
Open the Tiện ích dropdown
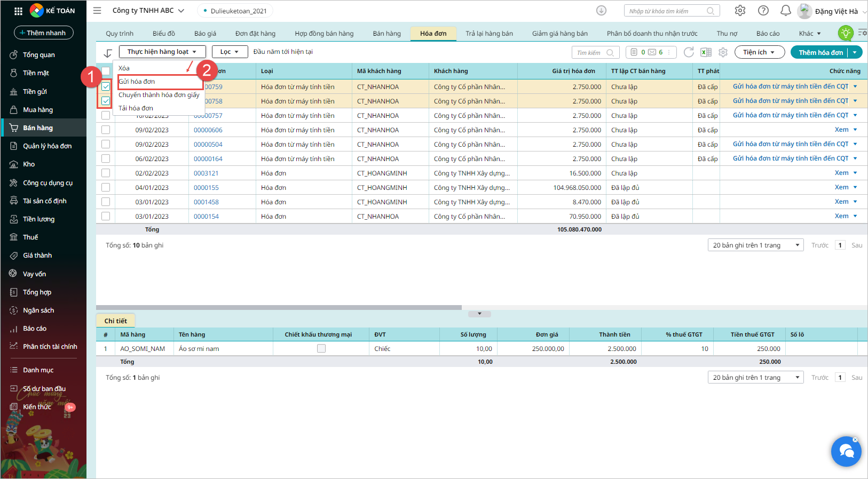point(759,52)
